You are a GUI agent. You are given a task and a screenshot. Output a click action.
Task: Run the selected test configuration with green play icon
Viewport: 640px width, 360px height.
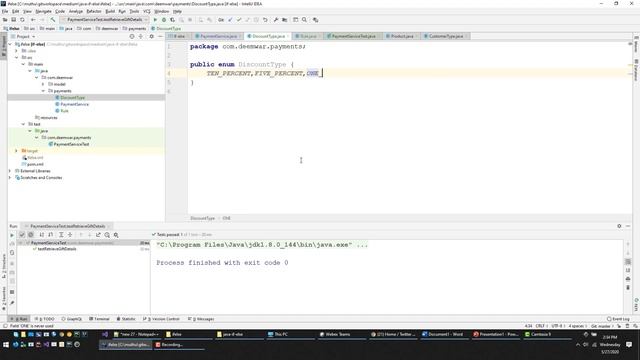pos(155,20)
